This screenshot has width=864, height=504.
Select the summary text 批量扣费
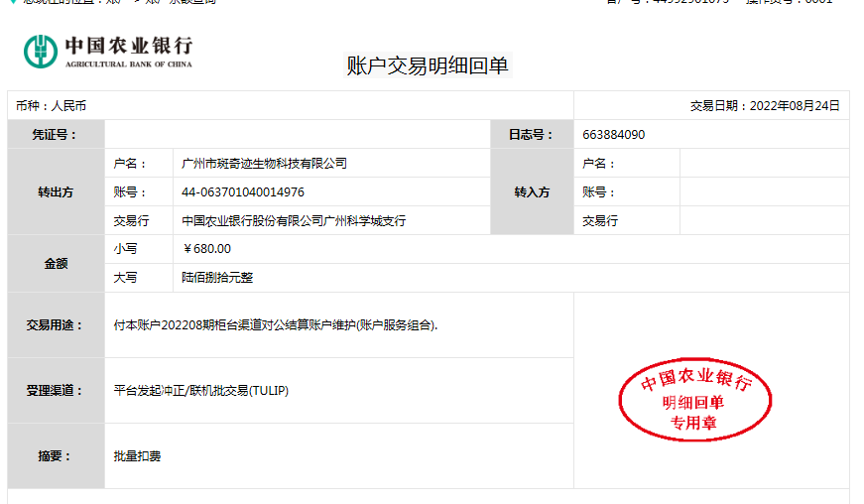137,456
